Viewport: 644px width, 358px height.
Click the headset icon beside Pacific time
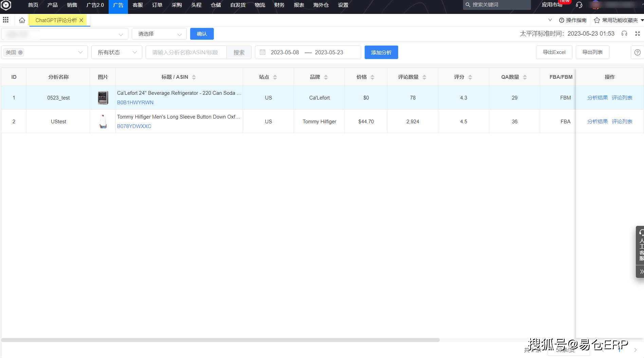pyautogui.click(x=624, y=34)
